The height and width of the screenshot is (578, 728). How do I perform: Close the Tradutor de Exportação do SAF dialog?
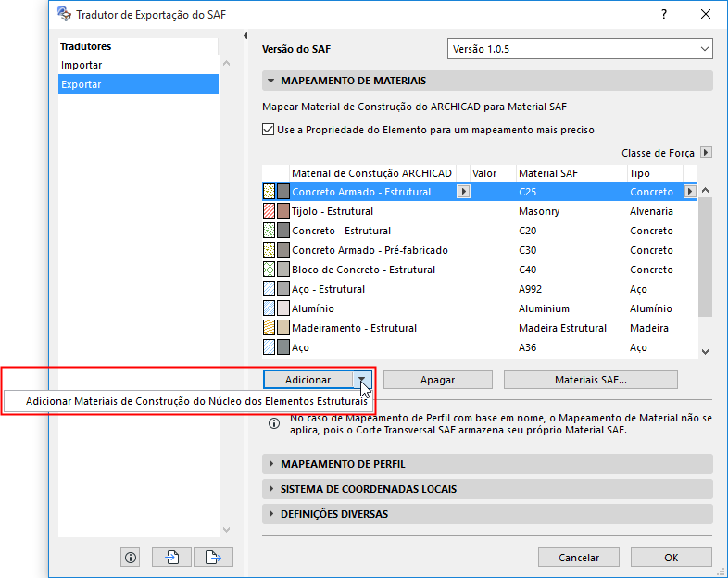[x=706, y=15]
